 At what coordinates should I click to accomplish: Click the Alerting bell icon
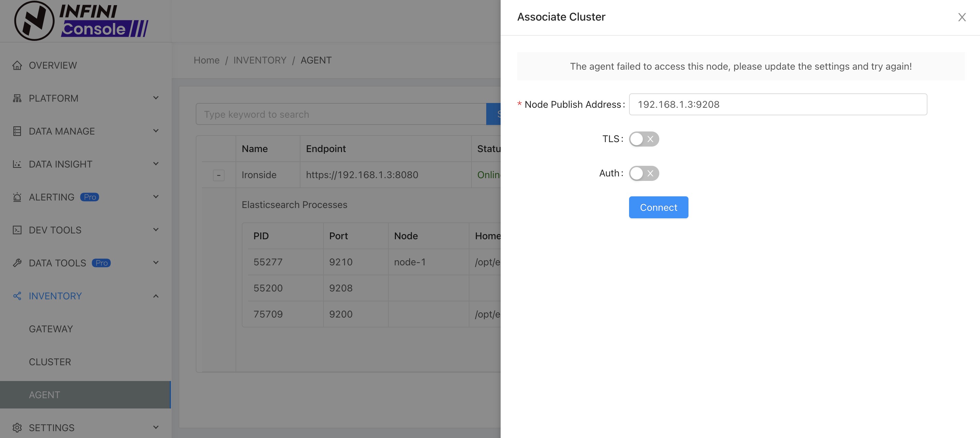(17, 197)
